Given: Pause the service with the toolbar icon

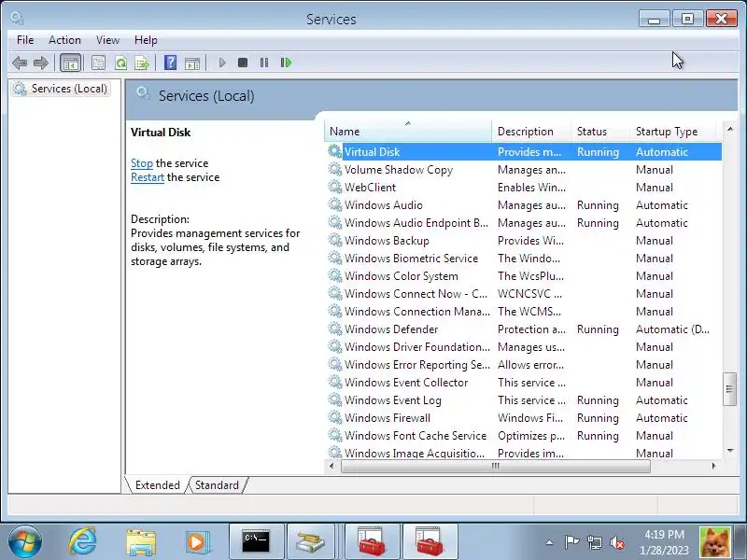Looking at the screenshot, I should (264, 63).
